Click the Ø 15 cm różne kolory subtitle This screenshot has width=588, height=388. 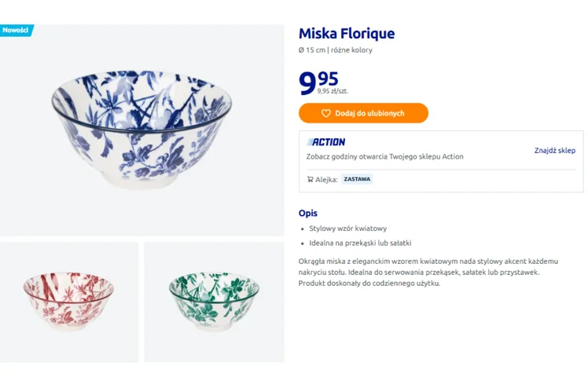coord(336,50)
